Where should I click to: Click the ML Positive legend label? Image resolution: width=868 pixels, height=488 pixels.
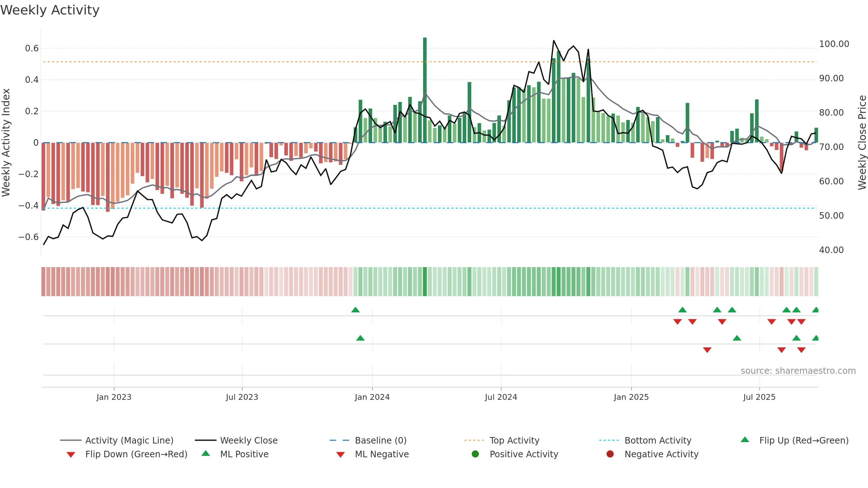coord(244,454)
